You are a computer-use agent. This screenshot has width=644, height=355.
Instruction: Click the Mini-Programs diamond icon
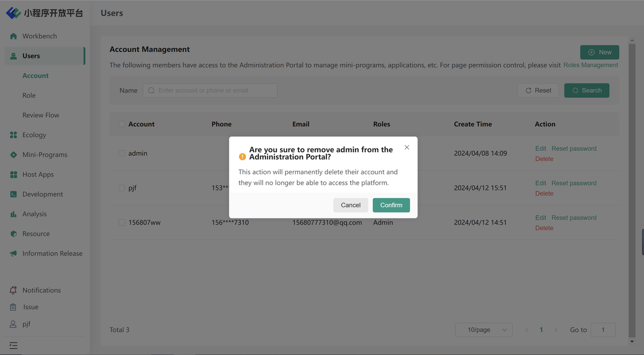tap(14, 155)
